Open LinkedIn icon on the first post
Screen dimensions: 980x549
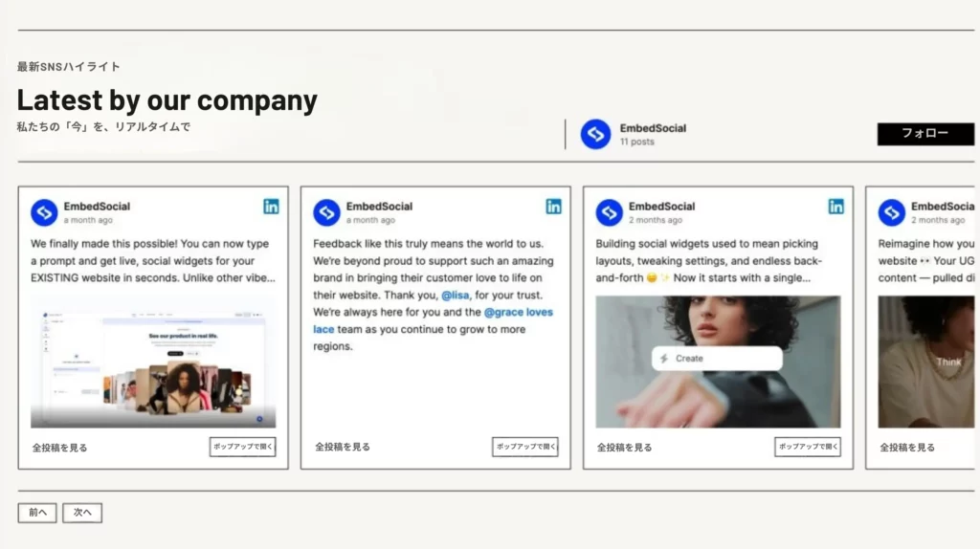coord(271,207)
